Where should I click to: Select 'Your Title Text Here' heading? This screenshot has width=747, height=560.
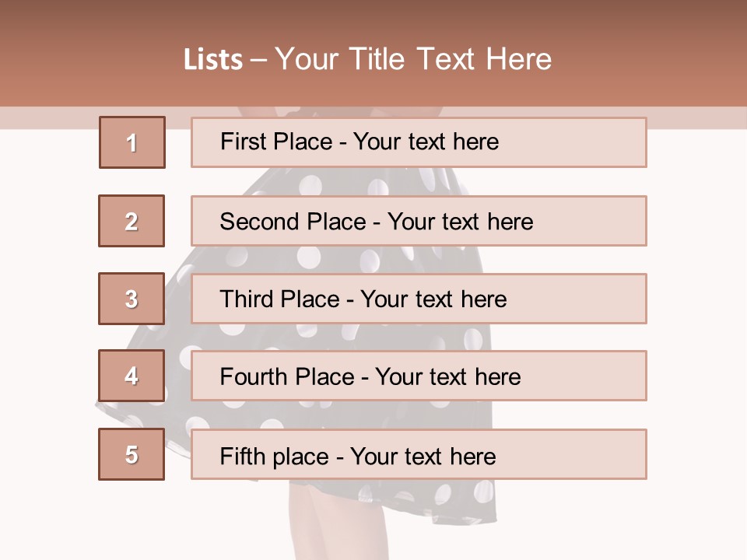tap(413, 59)
